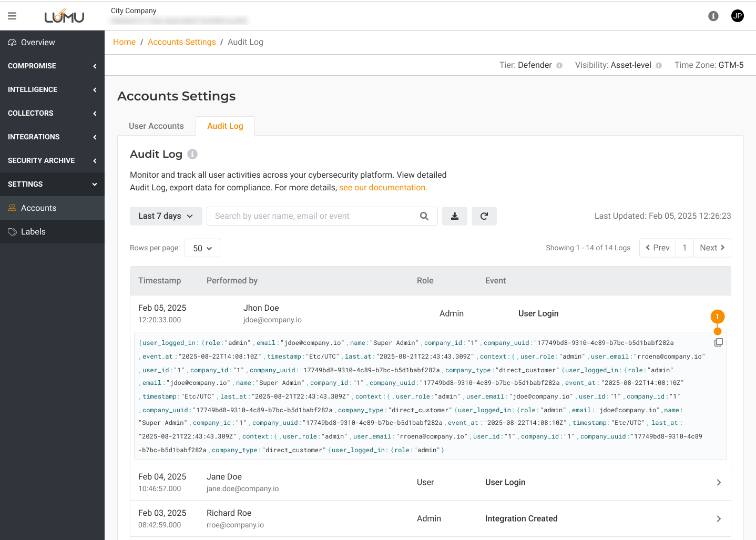Switch to the User Accounts tab

click(x=156, y=126)
